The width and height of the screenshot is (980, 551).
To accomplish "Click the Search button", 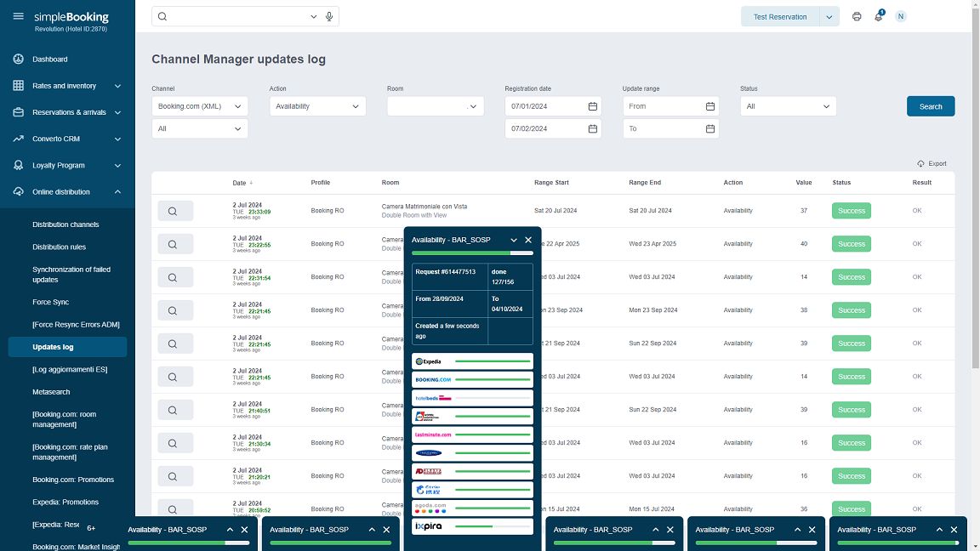I will [931, 106].
